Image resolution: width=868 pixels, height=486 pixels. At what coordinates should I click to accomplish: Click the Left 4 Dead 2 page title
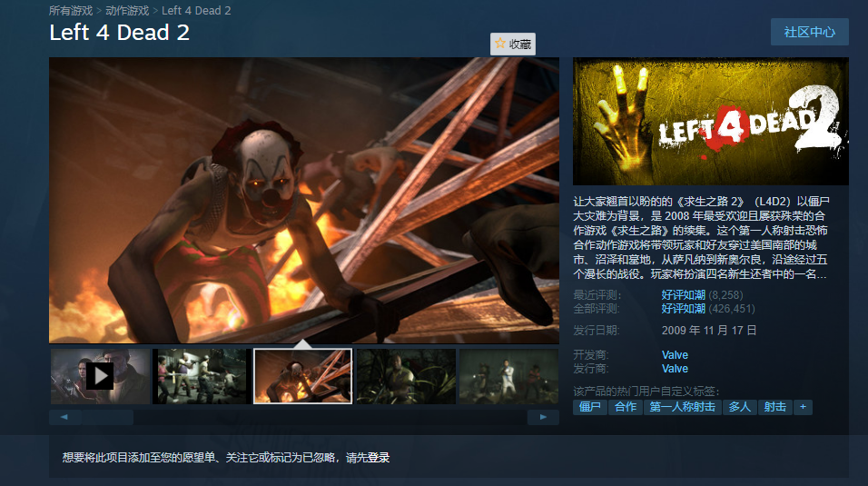coord(120,33)
